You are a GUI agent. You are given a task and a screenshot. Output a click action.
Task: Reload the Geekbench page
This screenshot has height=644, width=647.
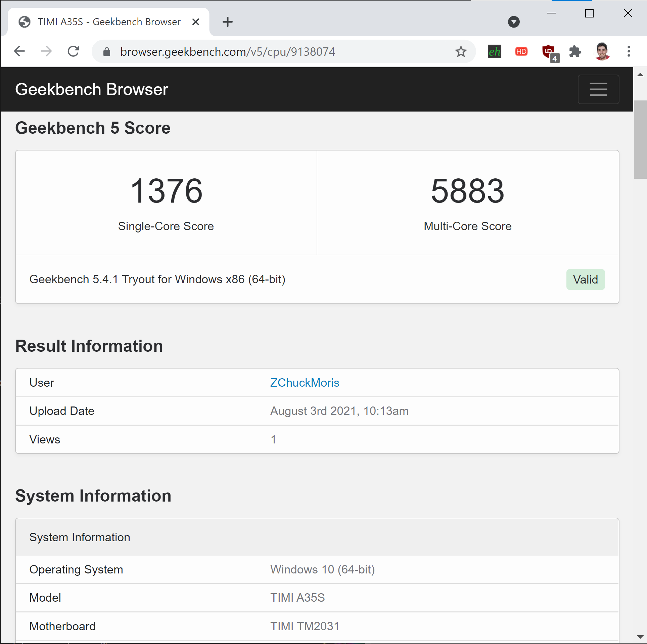coord(74,51)
